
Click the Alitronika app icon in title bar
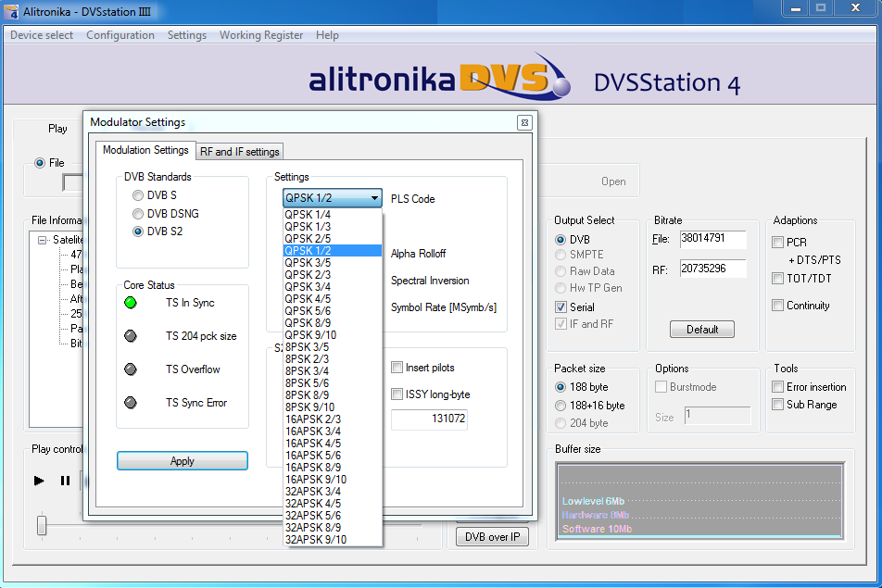pos(11,11)
